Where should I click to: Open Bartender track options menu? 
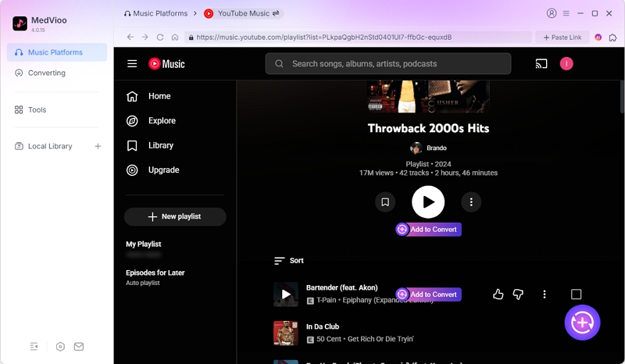[545, 294]
